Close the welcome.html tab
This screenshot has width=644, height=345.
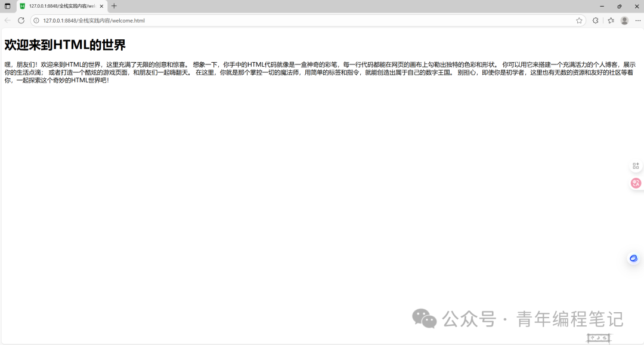101,6
